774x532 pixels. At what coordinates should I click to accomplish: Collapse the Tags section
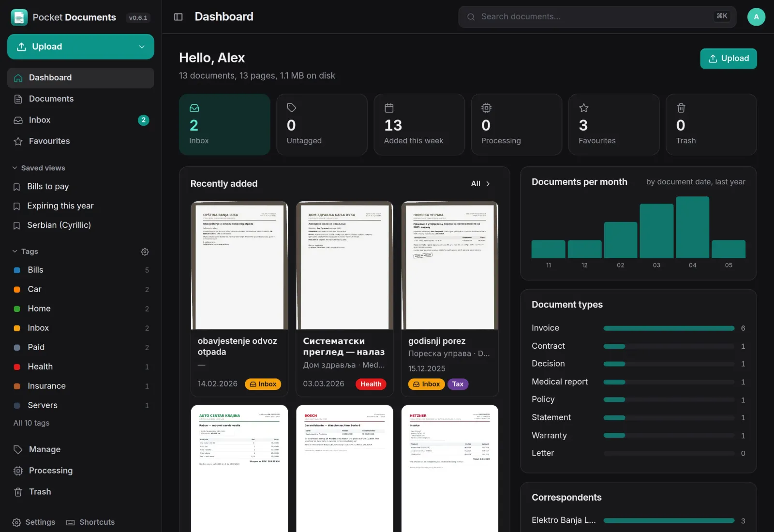(25, 251)
